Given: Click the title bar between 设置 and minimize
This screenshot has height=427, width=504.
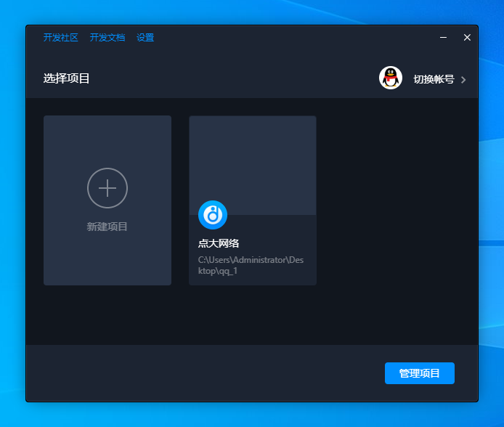Looking at the screenshot, I should pyautogui.click(x=290, y=38).
